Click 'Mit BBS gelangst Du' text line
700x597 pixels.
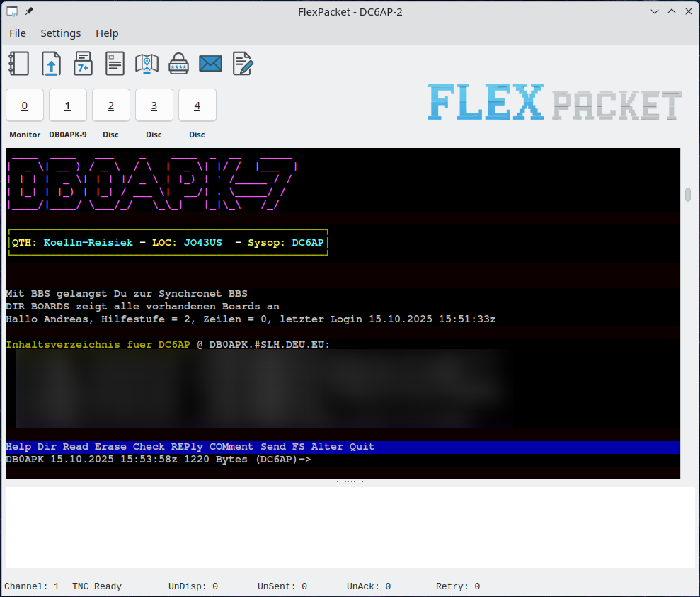[126, 294]
